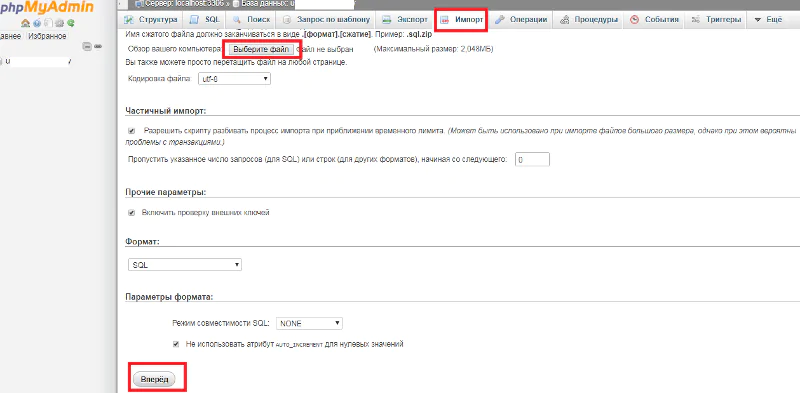The height and width of the screenshot is (393, 800).
Task: Go to the Home icon in sidebar
Action: coord(25,23)
